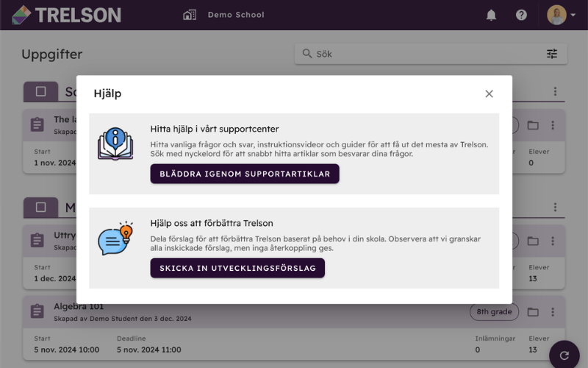
Task: Click the Trelson logo
Action: [x=66, y=15]
